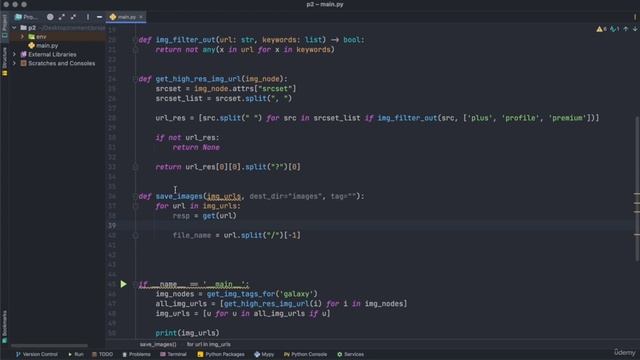Select main.py in project tree
The height and width of the screenshot is (360, 640).
click(47, 46)
